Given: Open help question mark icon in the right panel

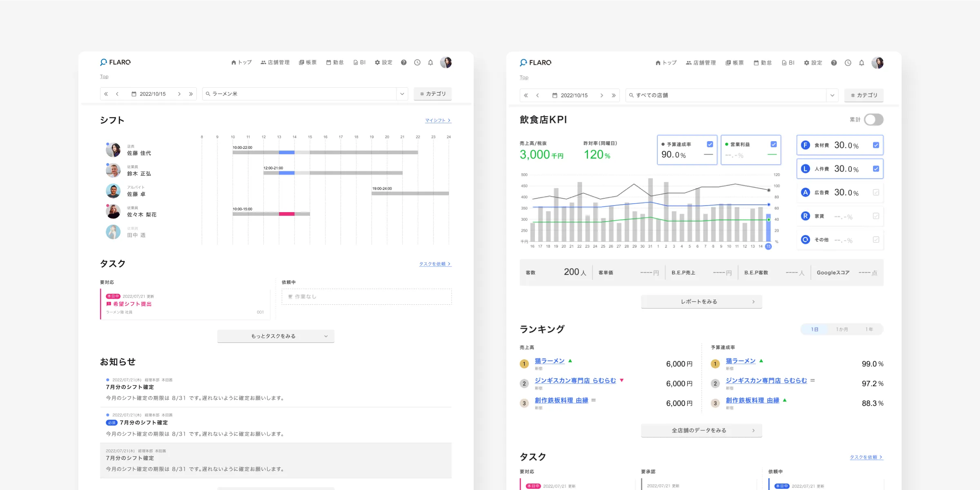Looking at the screenshot, I should pos(834,63).
